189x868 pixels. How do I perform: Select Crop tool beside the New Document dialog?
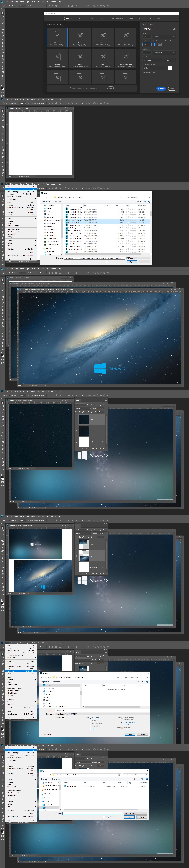click(3, 26)
